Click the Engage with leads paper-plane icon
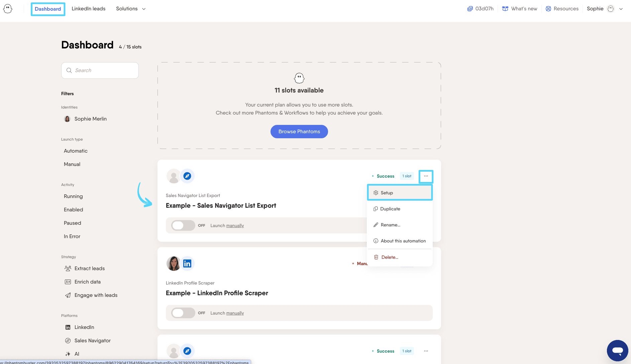The image size is (631, 364). 68,295
